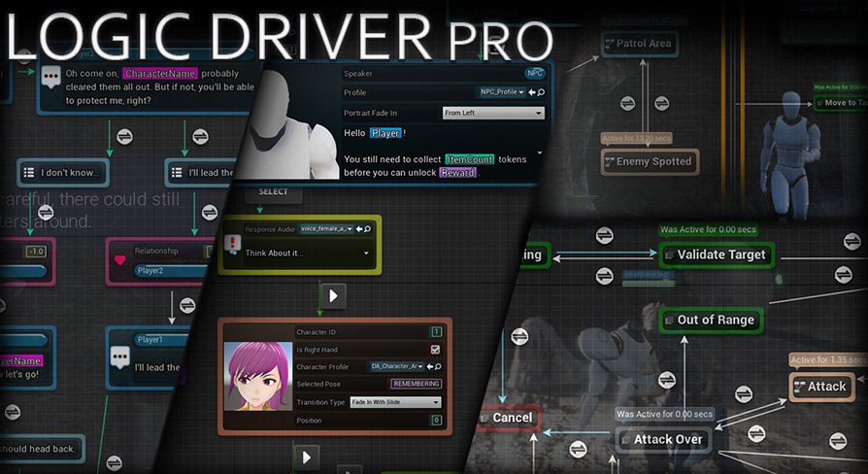
Task: Select the Attack Over state node
Action: [x=663, y=440]
